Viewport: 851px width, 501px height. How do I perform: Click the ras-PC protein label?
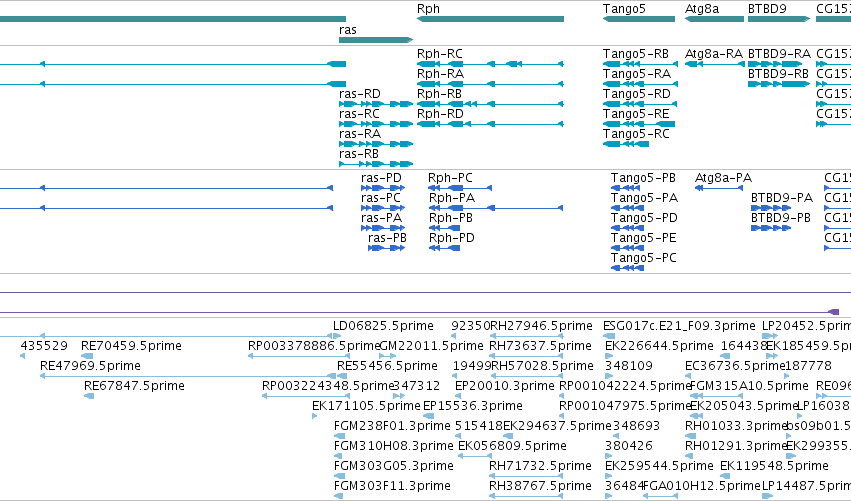380,198
